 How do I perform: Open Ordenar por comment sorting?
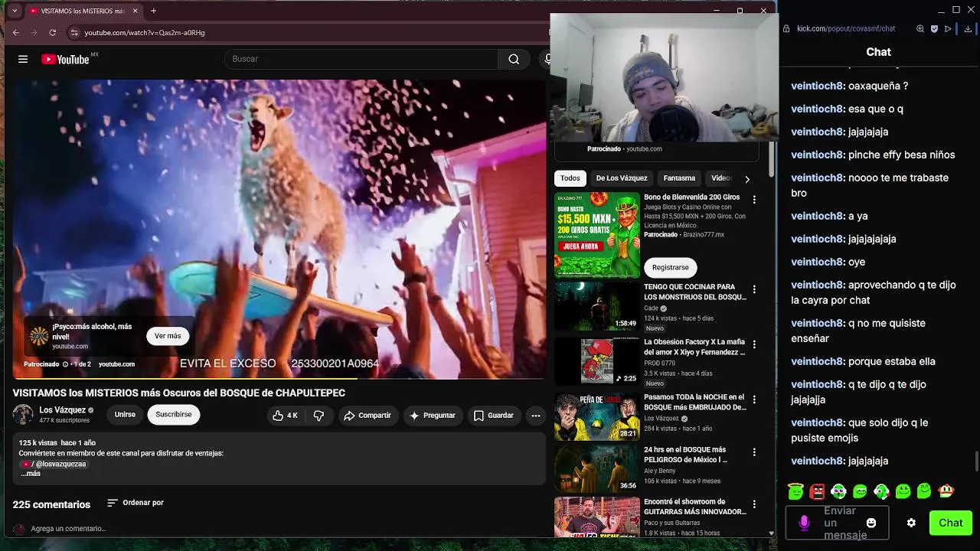[x=136, y=503]
